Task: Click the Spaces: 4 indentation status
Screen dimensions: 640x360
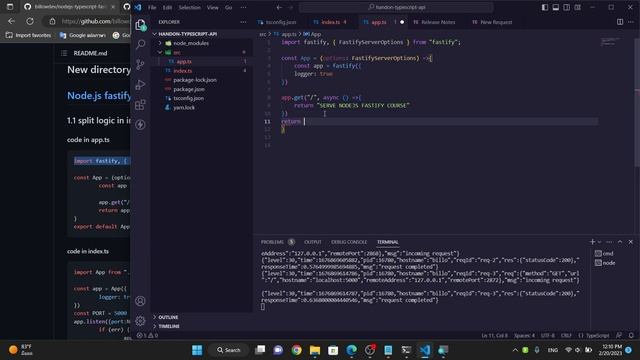Action: pos(524,336)
